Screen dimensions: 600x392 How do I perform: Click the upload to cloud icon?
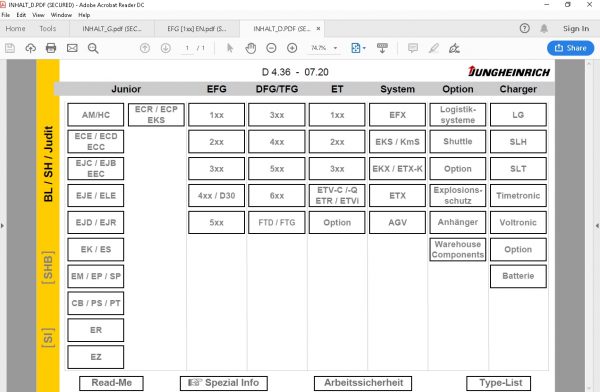(x=31, y=48)
